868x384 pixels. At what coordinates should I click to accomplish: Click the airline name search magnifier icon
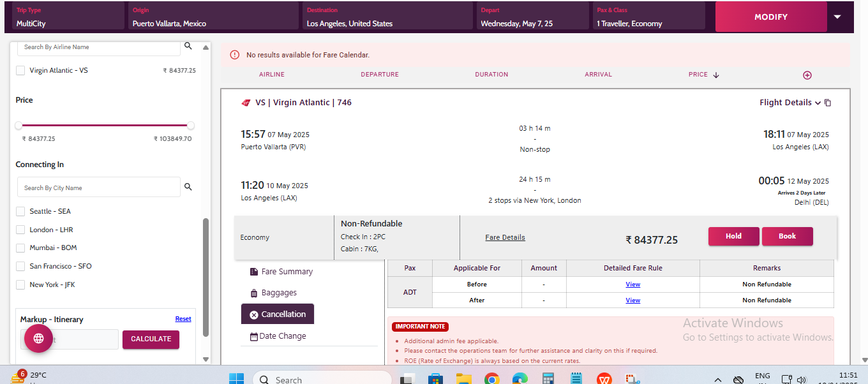pyautogui.click(x=188, y=47)
